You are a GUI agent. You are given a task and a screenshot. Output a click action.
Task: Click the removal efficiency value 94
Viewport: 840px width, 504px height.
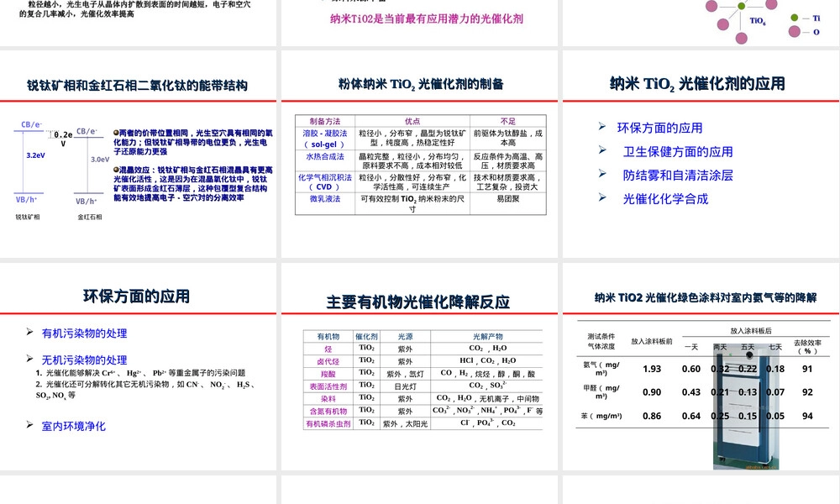click(x=807, y=416)
